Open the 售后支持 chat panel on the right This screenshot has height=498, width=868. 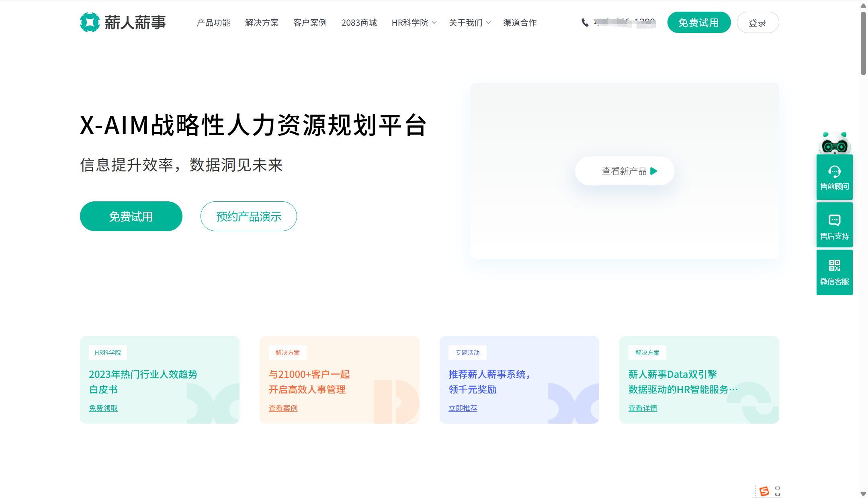point(834,224)
